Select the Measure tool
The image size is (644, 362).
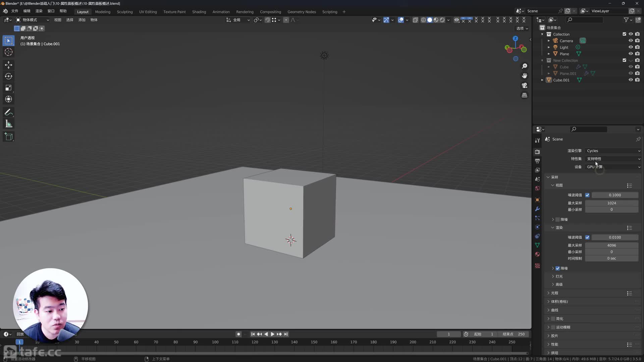click(x=8, y=124)
